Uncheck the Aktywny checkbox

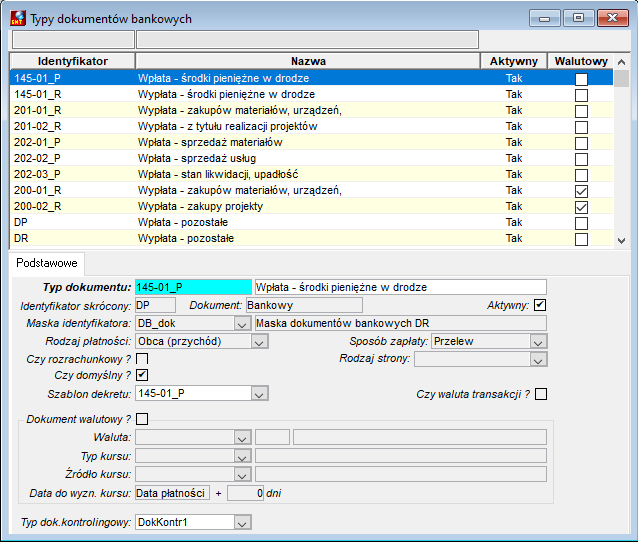tap(540, 305)
